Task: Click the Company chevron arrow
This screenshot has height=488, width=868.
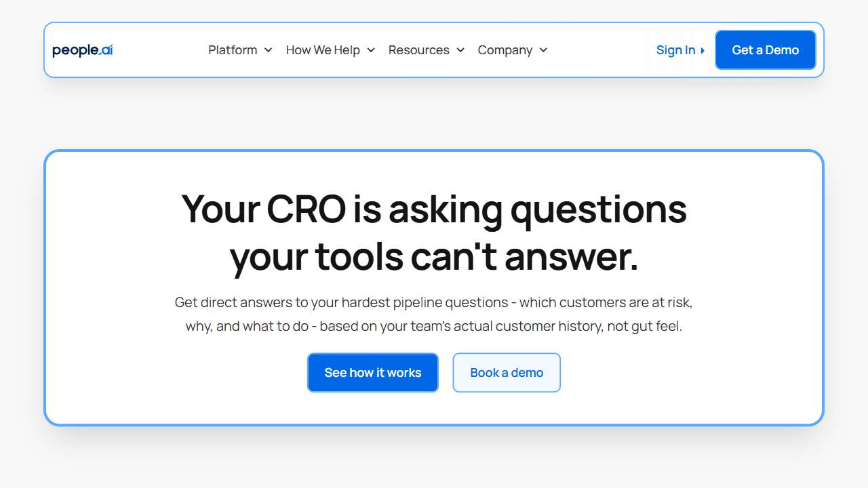Action: [x=543, y=50]
